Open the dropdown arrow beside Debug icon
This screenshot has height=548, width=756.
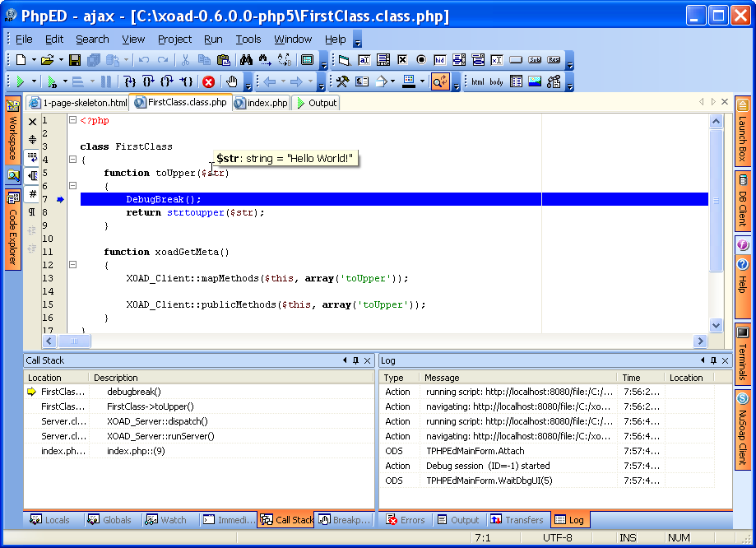(65, 81)
